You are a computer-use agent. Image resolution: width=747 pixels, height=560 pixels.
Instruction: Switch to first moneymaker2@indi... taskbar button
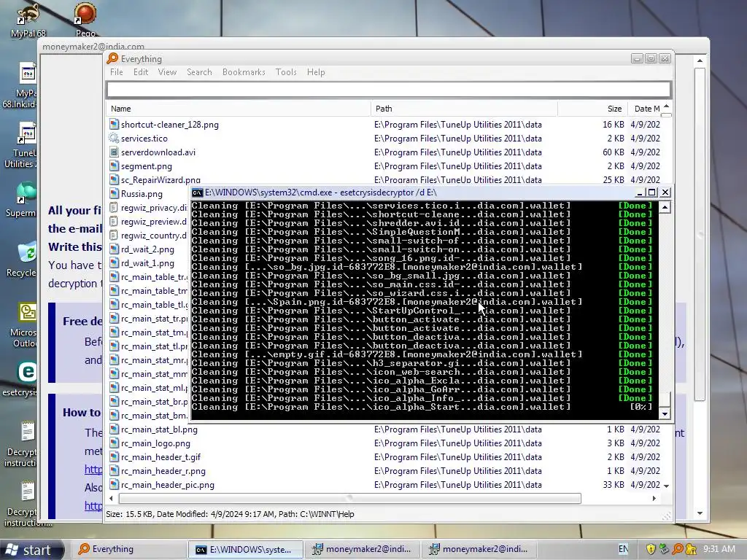pos(362,549)
